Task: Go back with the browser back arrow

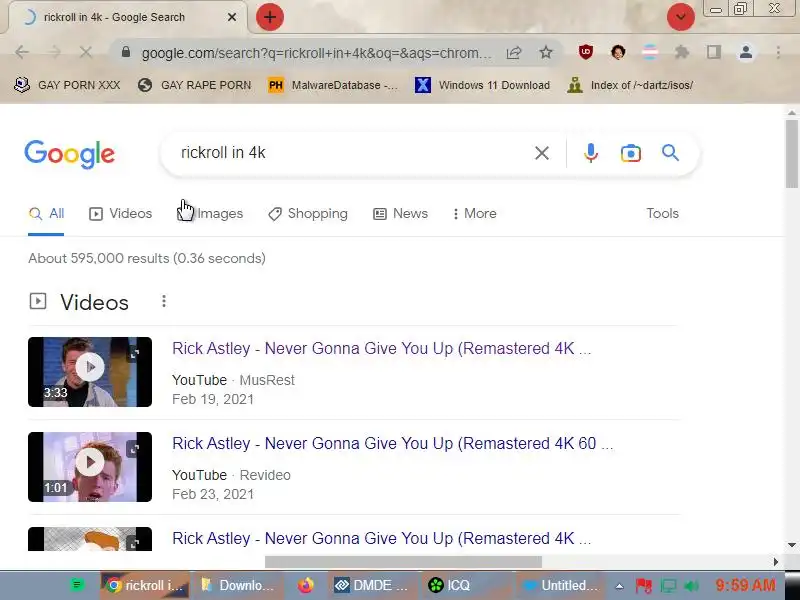Action: click(x=22, y=52)
